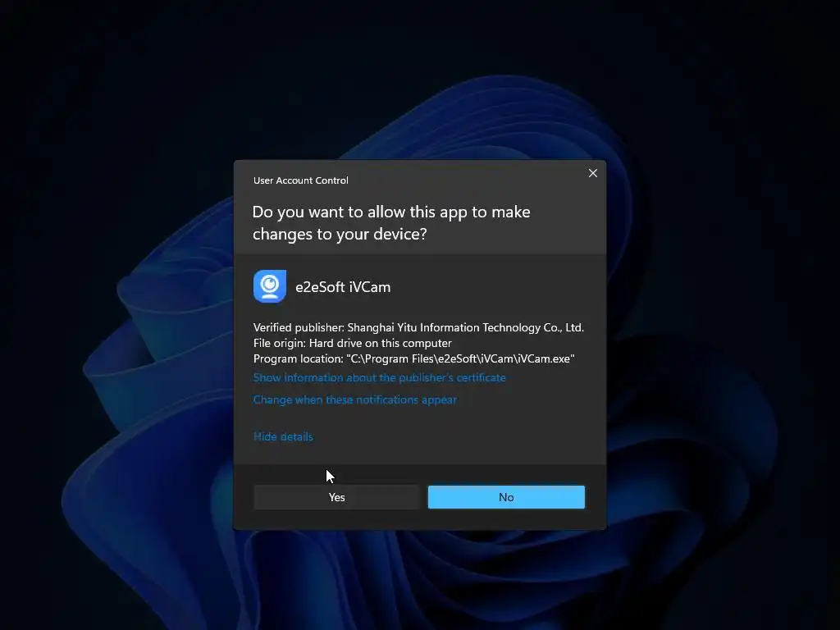This screenshot has height=630, width=840.
Task: Click the e2eSoft iVCam webcam icon
Action: [x=269, y=286]
